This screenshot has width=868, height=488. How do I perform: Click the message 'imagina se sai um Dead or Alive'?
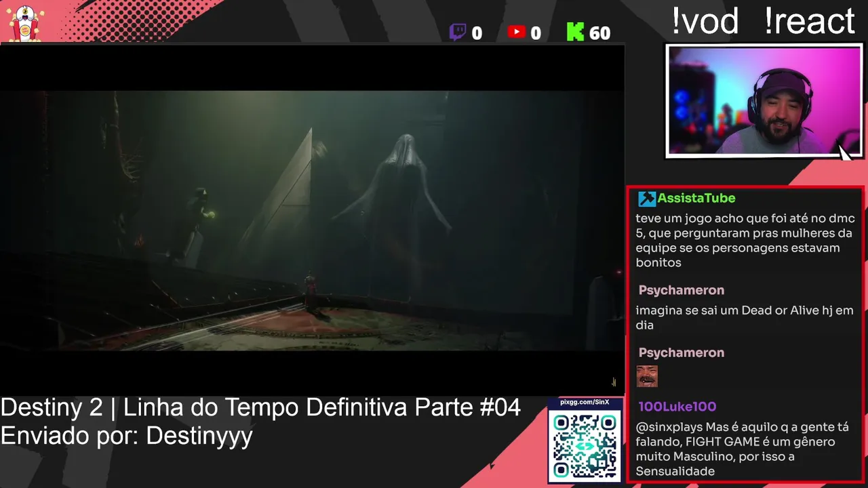745,318
